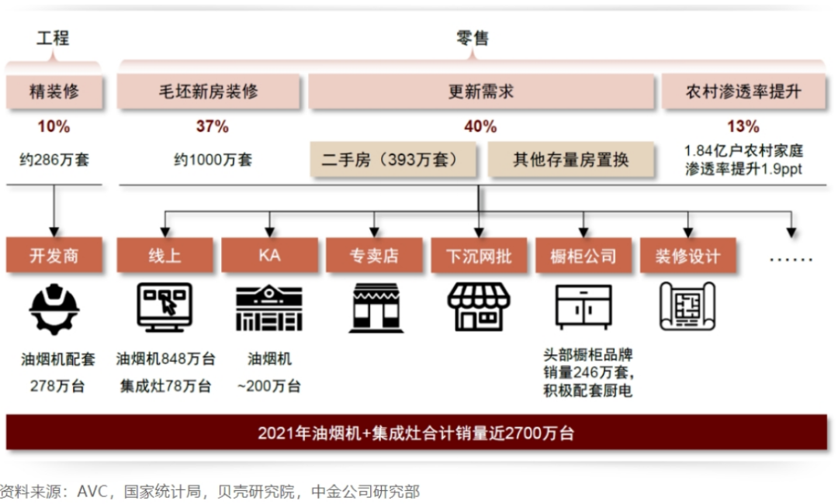Screen dimensions: 838x504
Task: Click the 二手房（393万套） sub-box
Action: [x=396, y=160]
